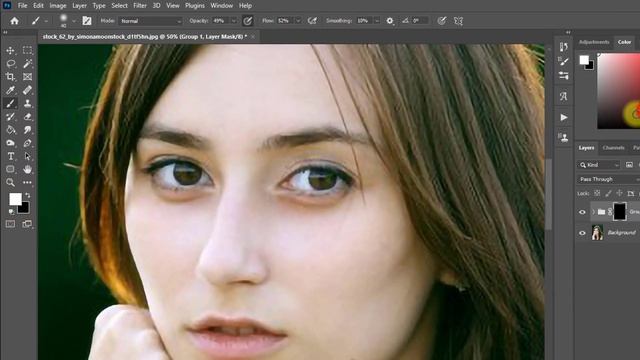Switch to the Channels tab
Screen dimensions: 640x360
point(613,148)
